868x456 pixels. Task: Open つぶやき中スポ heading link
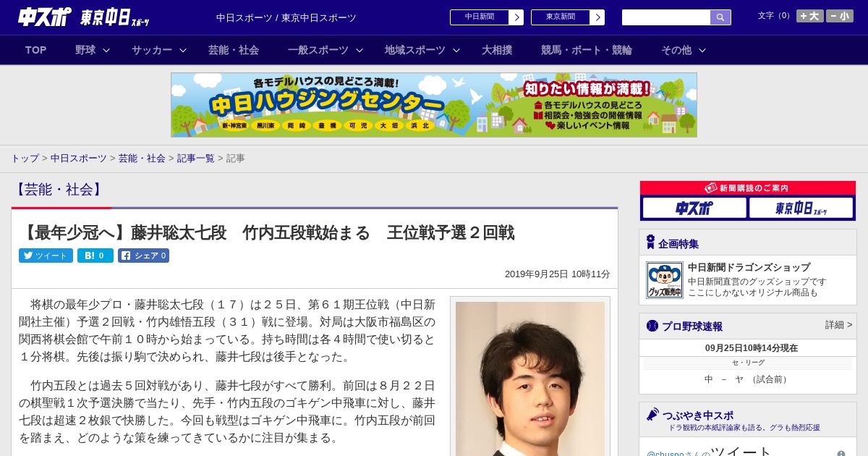click(698, 415)
